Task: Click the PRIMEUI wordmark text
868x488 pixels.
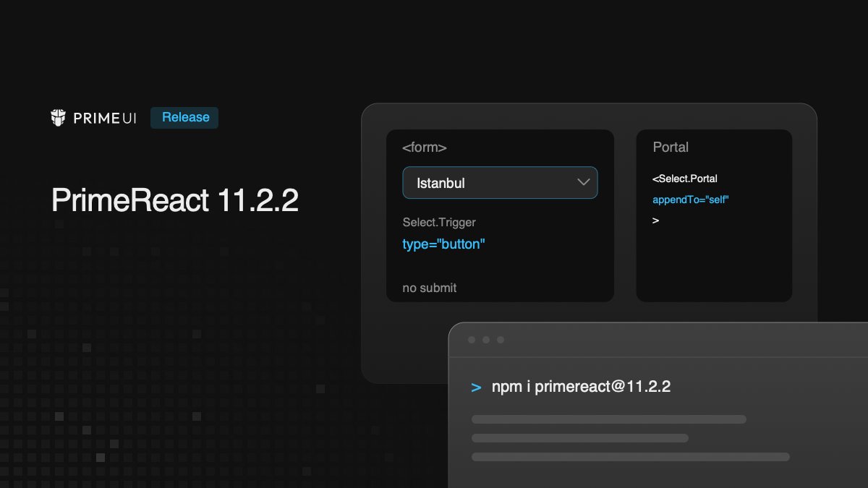Action: (x=104, y=118)
